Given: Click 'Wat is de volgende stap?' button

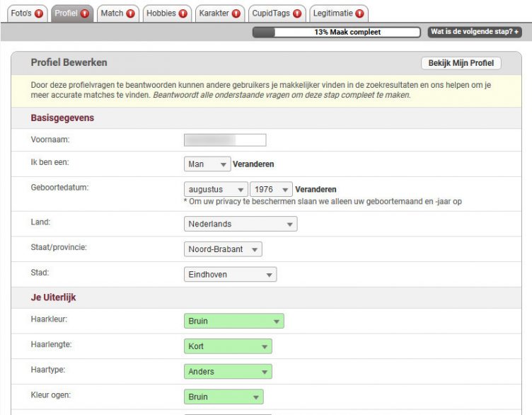Looking at the screenshot, I should click(475, 32).
